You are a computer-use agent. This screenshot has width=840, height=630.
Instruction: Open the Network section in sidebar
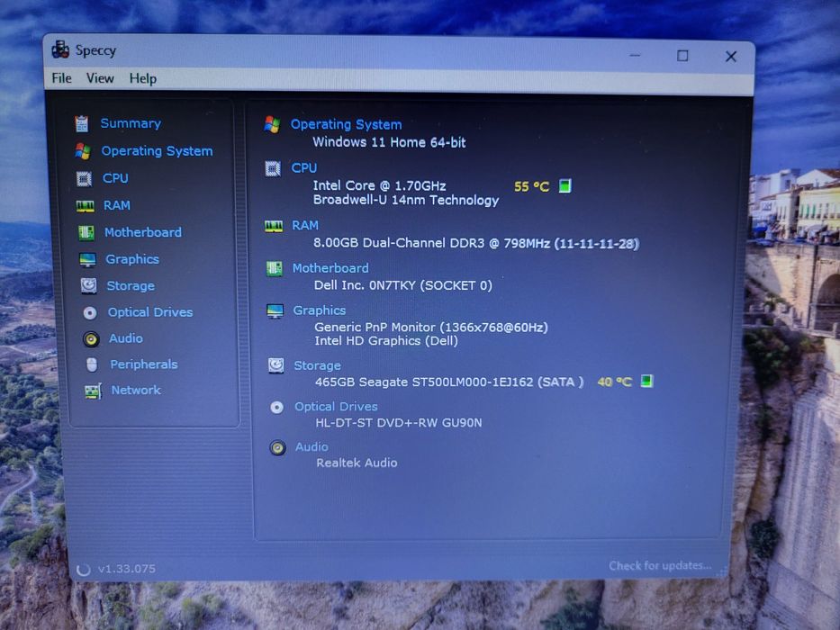click(x=136, y=391)
